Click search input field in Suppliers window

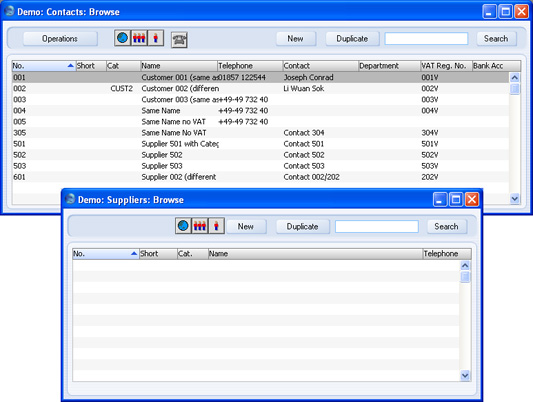tap(377, 227)
